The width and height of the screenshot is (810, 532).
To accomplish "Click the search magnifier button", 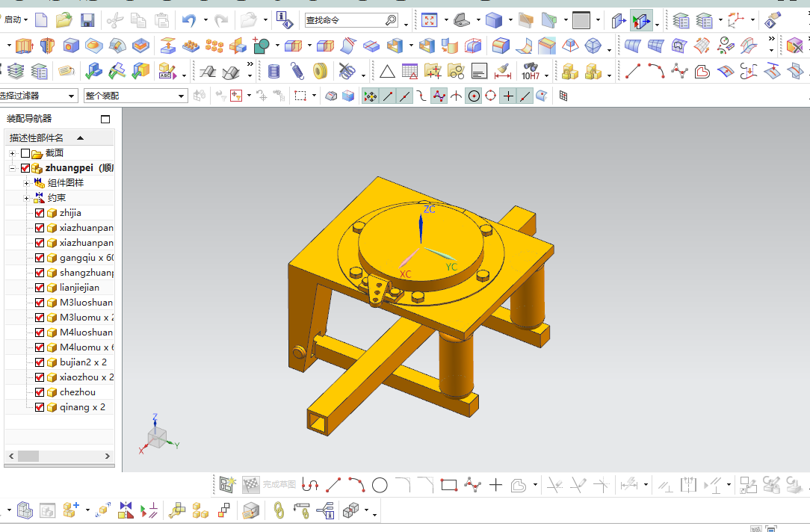I will (391, 20).
